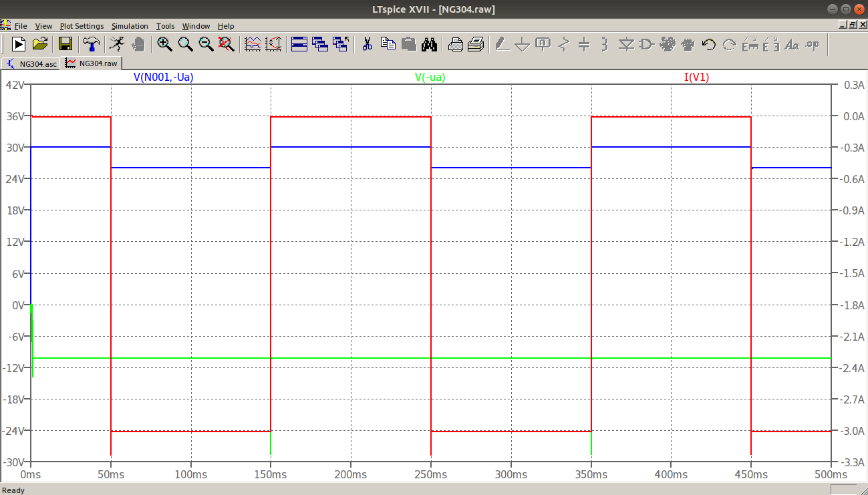Cascade windows using the Cascade icon
The height and width of the screenshot is (495, 868).
320,44
